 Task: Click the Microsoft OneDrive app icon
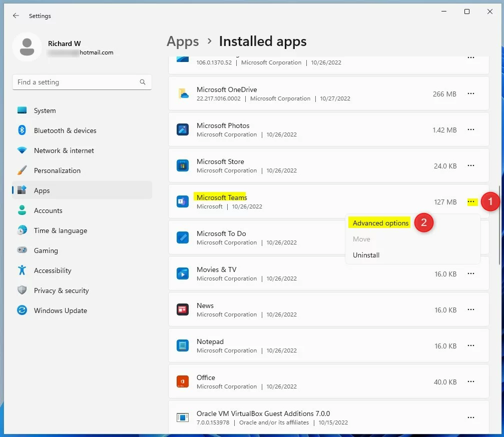point(183,94)
